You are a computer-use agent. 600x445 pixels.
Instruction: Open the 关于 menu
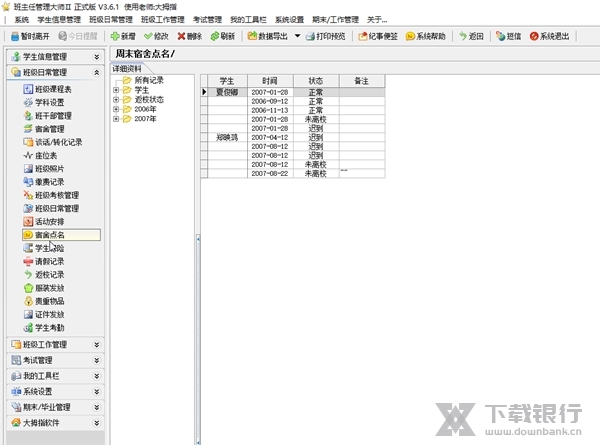click(x=377, y=20)
